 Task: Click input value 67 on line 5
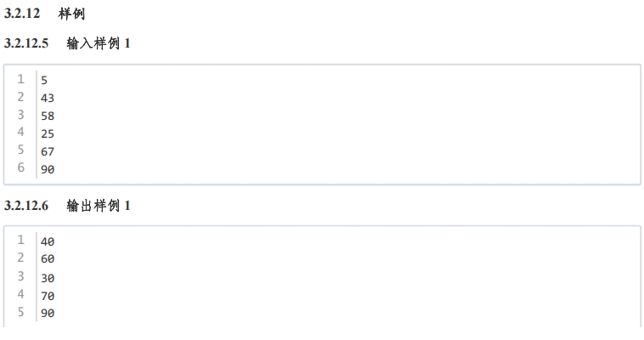click(x=48, y=151)
